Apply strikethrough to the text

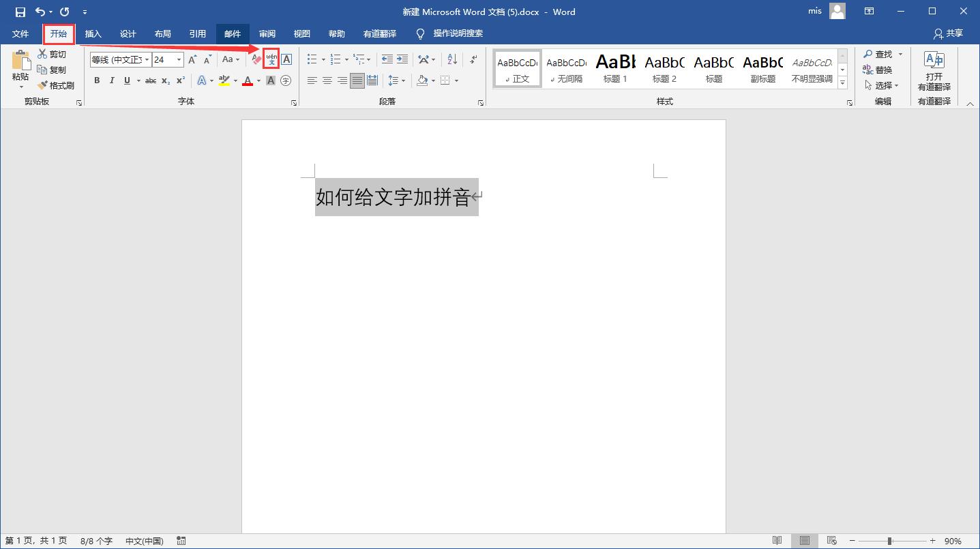150,80
